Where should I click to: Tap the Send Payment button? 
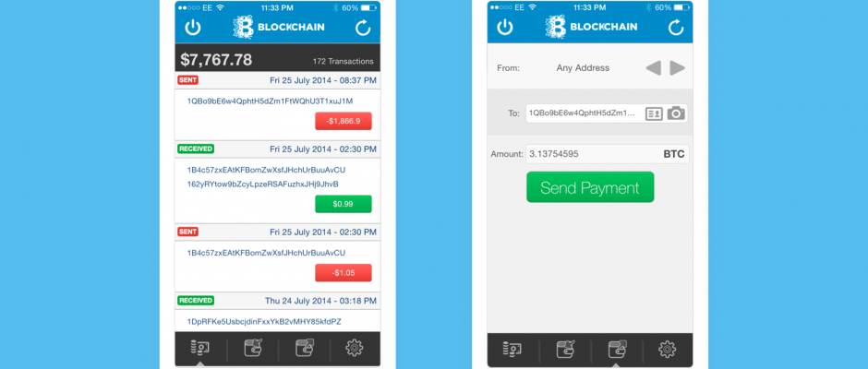tap(590, 187)
